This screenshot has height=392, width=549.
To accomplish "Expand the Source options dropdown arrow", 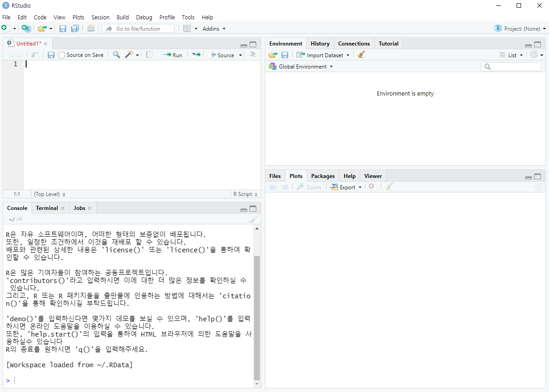I will pyautogui.click(x=240, y=55).
